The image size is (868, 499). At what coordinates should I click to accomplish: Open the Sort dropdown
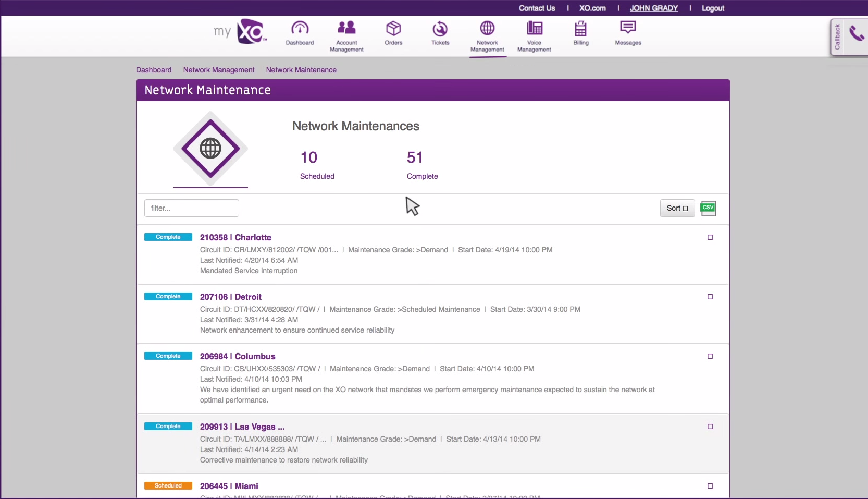[x=677, y=208]
